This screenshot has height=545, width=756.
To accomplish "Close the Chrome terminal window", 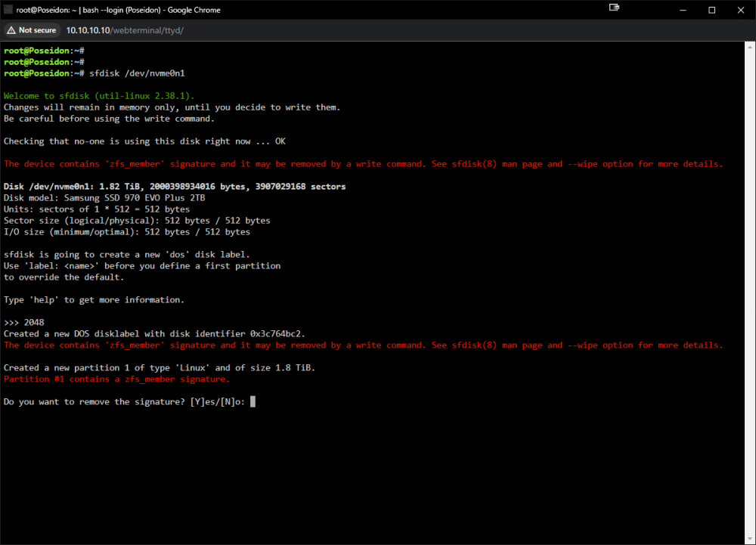I will click(x=741, y=10).
